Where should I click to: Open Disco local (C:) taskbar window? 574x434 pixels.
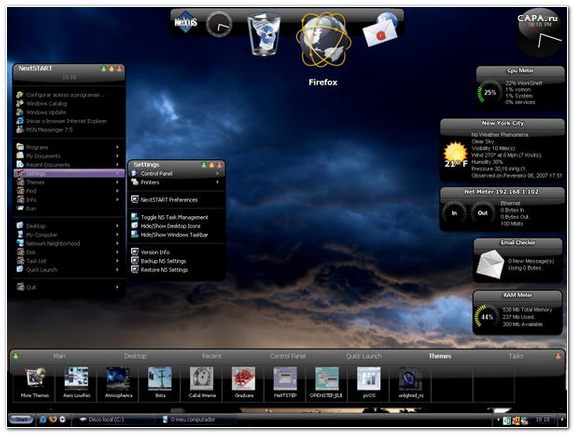(x=114, y=419)
